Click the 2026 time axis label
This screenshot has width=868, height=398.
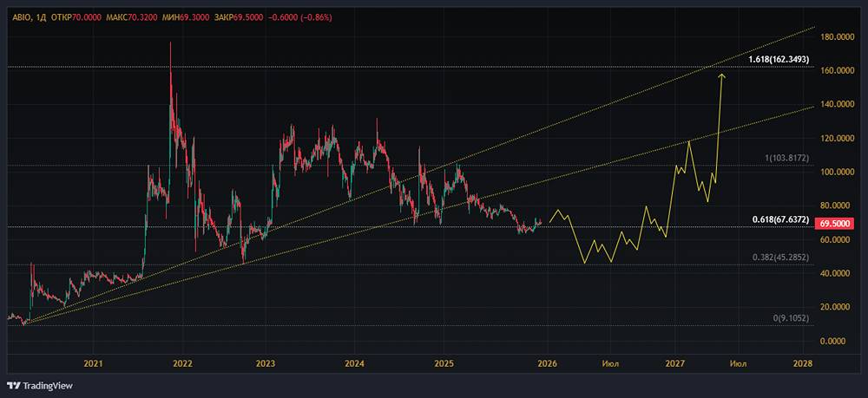[x=548, y=363]
